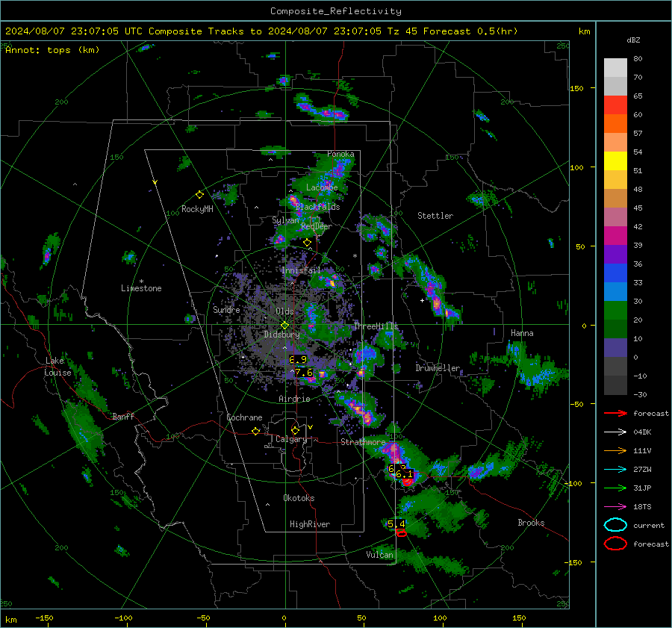Click the Airdrie city label
This screenshot has height=628, width=672.
pos(294,399)
